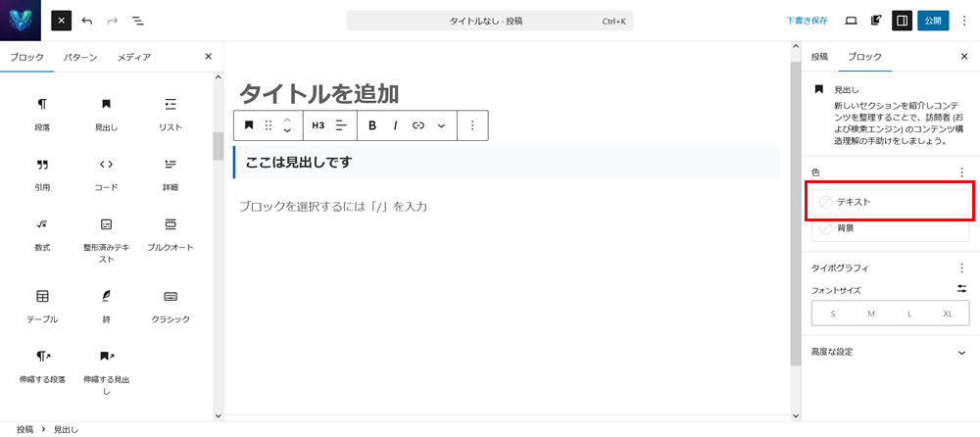Select font size M option
This screenshot has width=980, height=437.
(x=870, y=314)
